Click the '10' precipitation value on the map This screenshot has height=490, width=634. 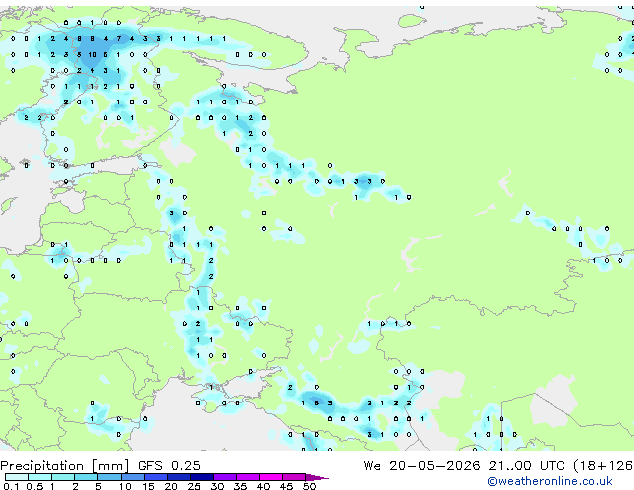[x=93, y=55]
